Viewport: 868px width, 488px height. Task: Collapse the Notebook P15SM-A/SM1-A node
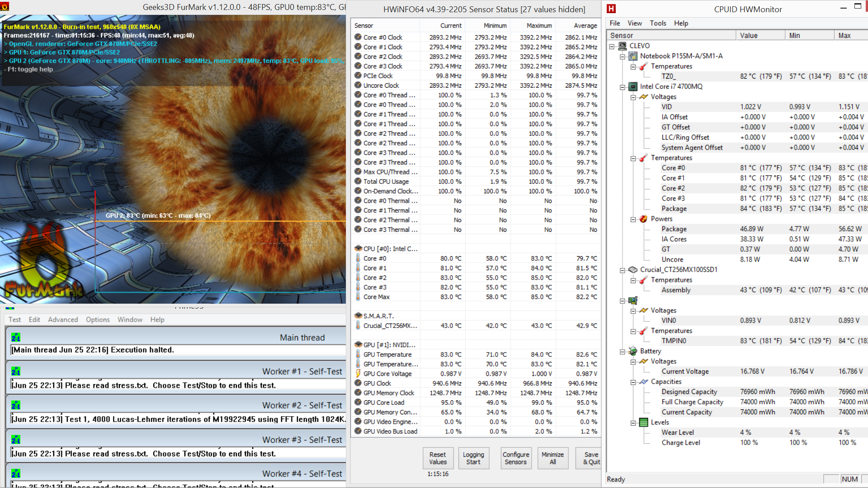point(623,56)
